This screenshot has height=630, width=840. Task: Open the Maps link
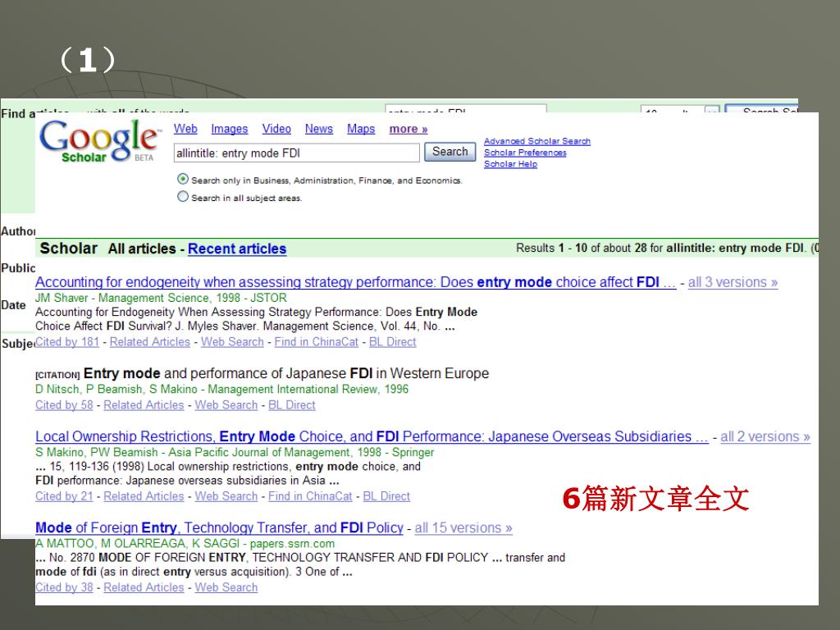pyautogui.click(x=361, y=129)
